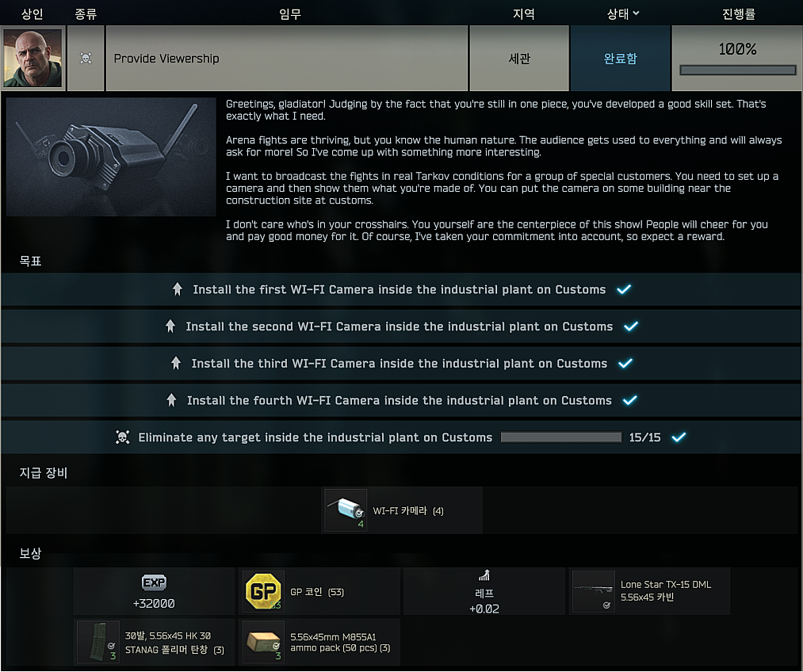Click checkmark beside Eliminate any target objective
This screenshot has height=672, width=803.
679,437
